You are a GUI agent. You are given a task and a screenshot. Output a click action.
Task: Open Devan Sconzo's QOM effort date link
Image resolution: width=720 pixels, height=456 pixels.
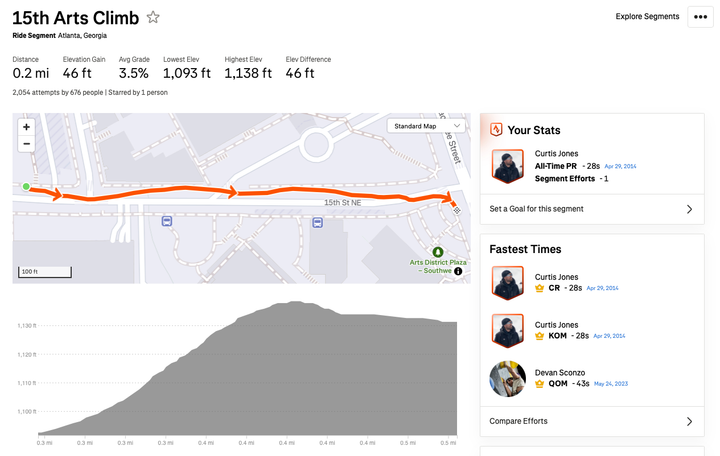(611, 383)
